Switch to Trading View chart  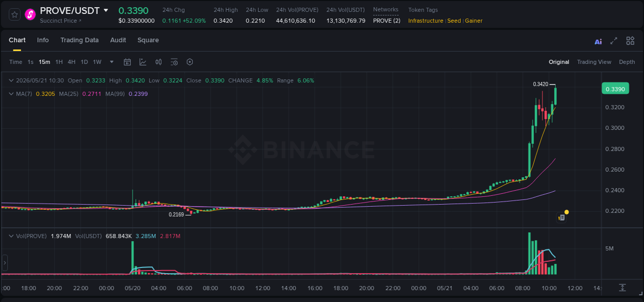point(594,62)
